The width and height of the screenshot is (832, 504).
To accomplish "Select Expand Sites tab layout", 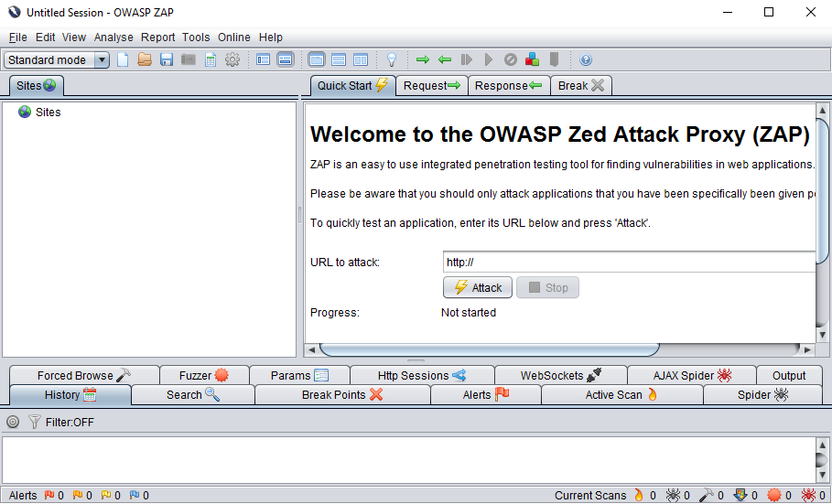I will click(317, 59).
